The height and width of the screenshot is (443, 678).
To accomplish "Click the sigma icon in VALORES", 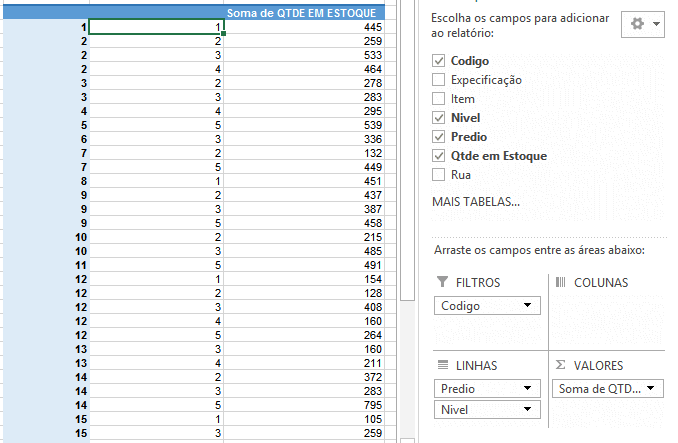I will [560, 366].
